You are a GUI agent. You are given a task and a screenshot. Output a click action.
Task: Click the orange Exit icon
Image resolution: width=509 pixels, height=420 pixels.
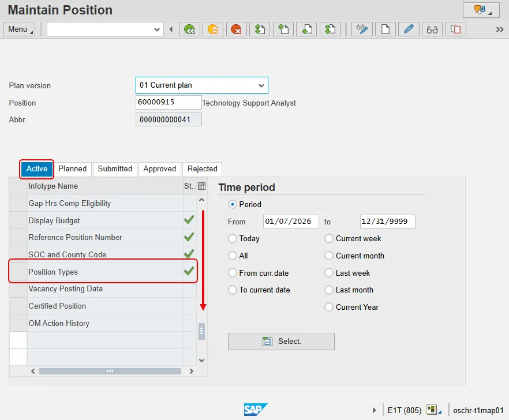[212, 29]
